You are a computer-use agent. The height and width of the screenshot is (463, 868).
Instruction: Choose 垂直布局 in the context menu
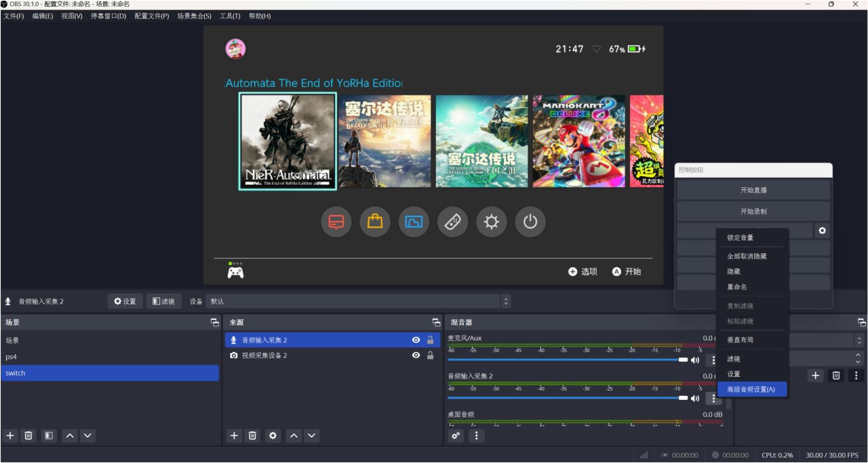pos(753,340)
